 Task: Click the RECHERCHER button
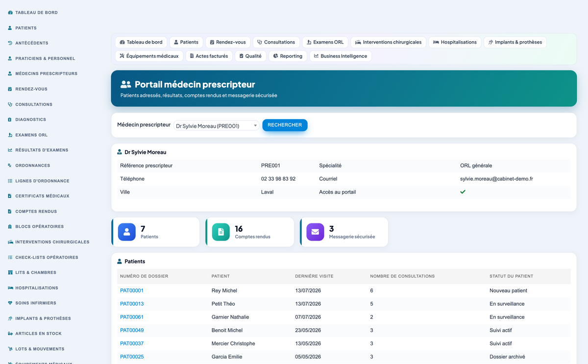pos(285,125)
